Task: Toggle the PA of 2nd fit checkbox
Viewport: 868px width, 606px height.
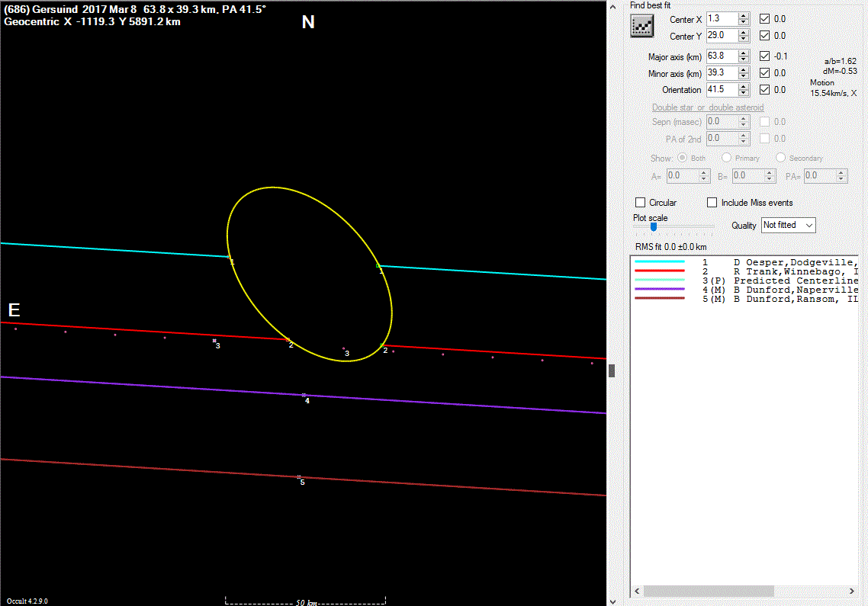Action: point(764,139)
